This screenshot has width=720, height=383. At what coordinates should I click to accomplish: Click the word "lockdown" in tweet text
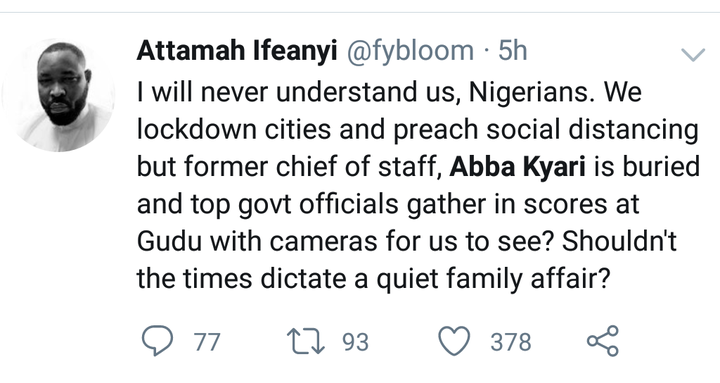(197, 130)
